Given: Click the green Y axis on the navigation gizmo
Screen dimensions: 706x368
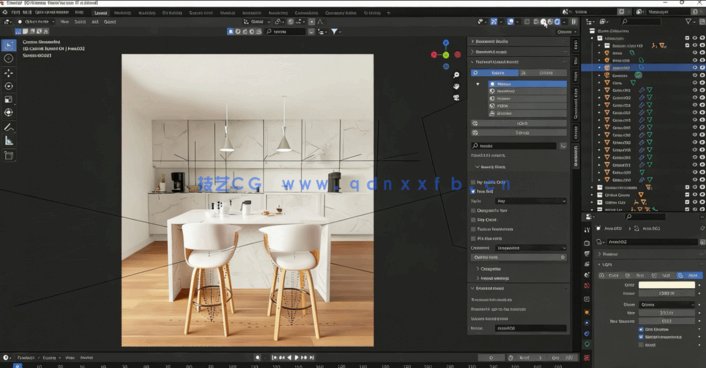Looking at the screenshot, I should pyautogui.click(x=446, y=55).
